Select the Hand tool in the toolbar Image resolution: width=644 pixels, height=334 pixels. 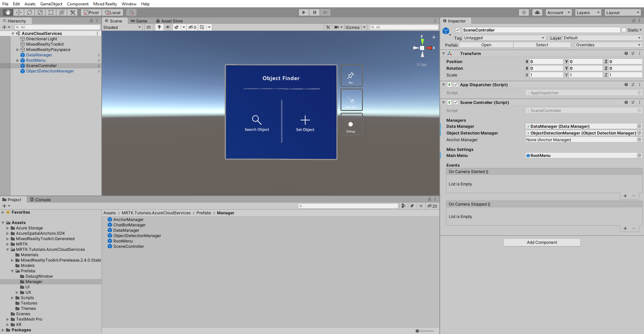(7, 12)
